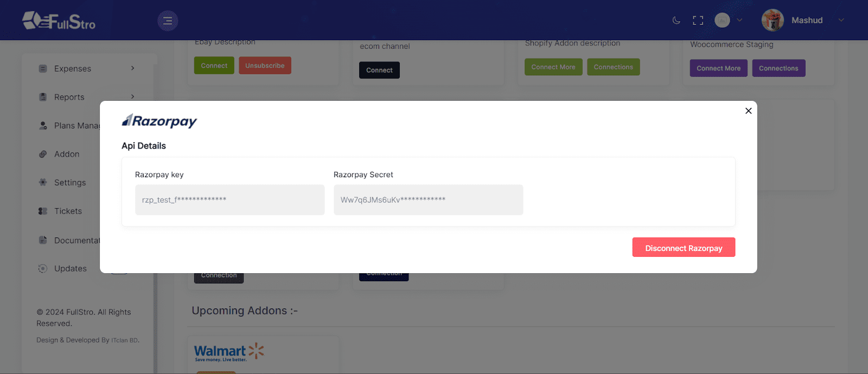The height and width of the screenshot is (374, 868).
Task: Click the Documentation sidebar icon
Action: tap(43, 240)
